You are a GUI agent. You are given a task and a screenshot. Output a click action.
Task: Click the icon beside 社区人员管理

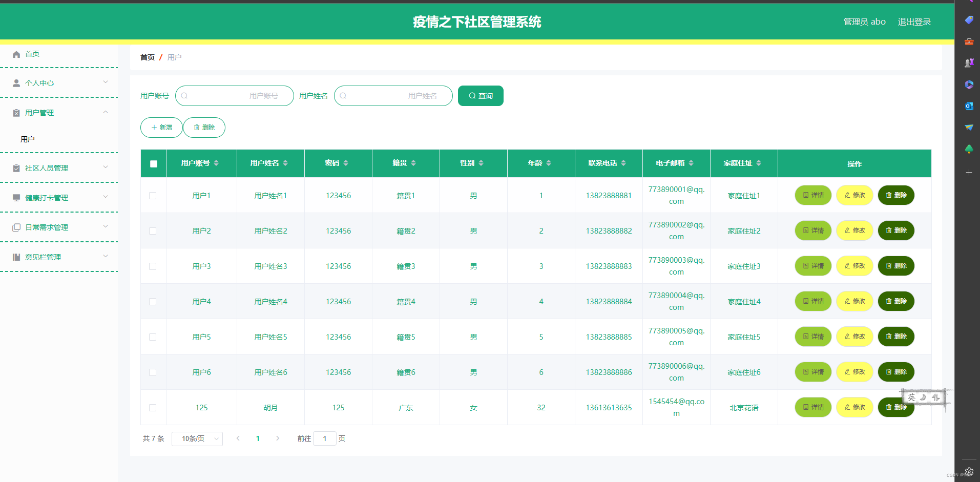(16, 168)
